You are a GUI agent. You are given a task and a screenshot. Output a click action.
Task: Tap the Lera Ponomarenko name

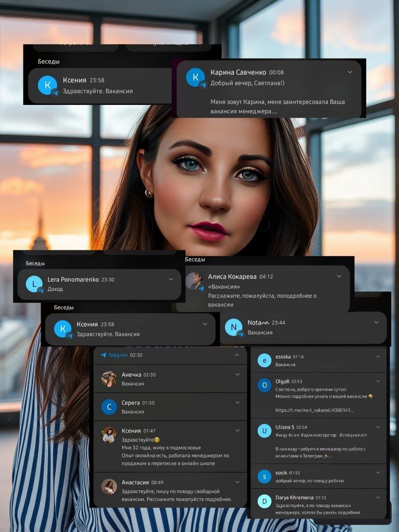(73, 279)
